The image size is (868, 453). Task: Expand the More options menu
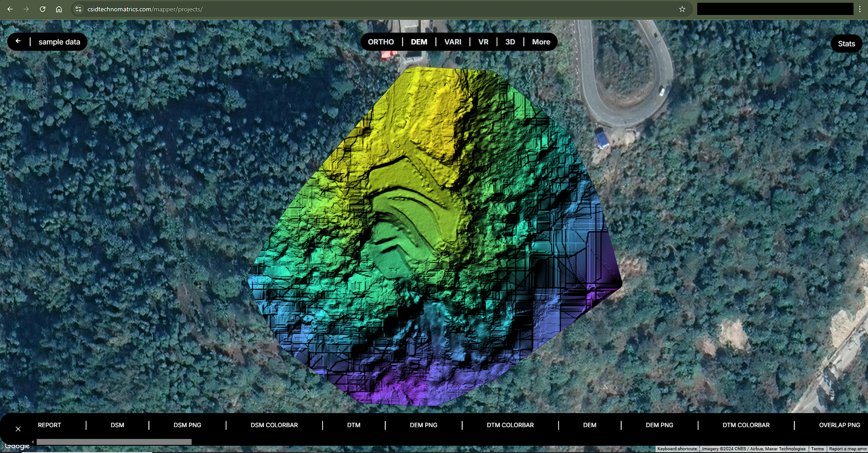(x=541, y=42)
